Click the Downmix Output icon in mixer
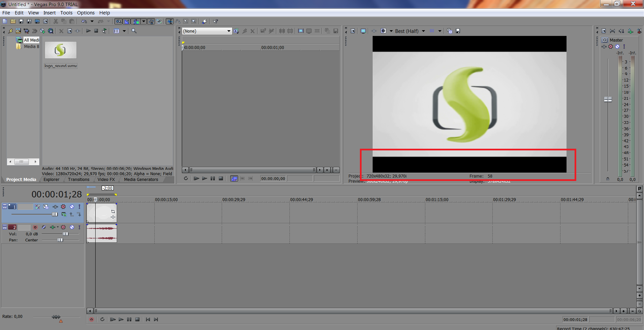 tap(612, 31)
